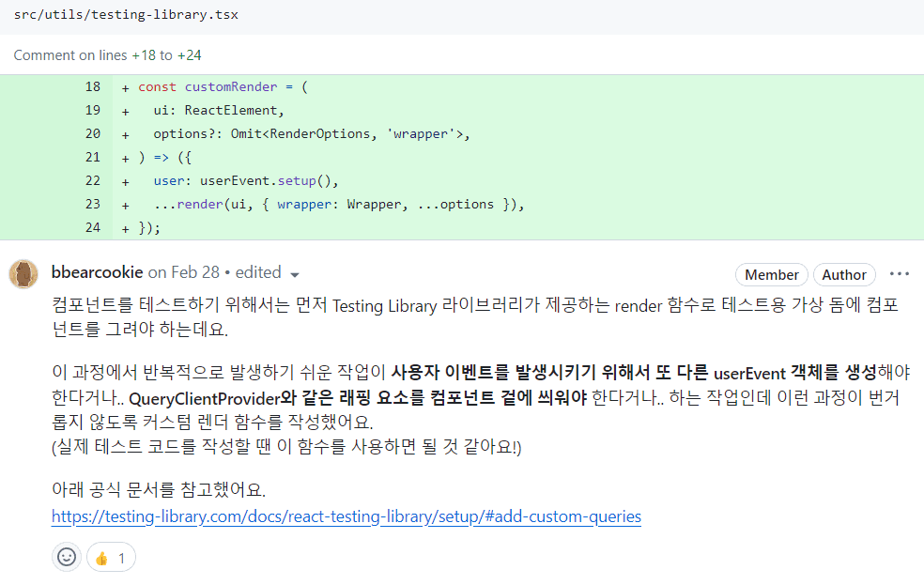The height and width of the screenshot is (585, 924).
Task: Click the Member badge
Action: tap(771, 274)
